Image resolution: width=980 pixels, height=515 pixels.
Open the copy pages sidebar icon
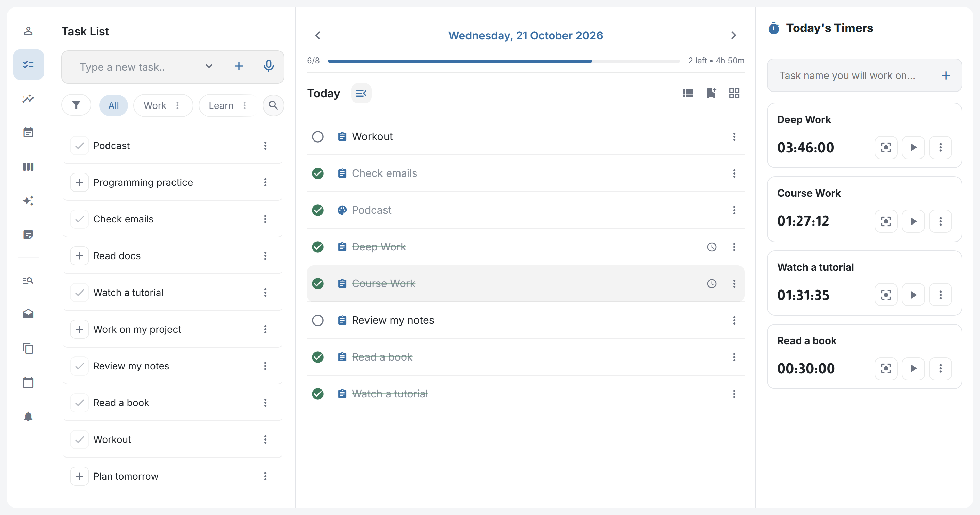(x=28, y=348)
